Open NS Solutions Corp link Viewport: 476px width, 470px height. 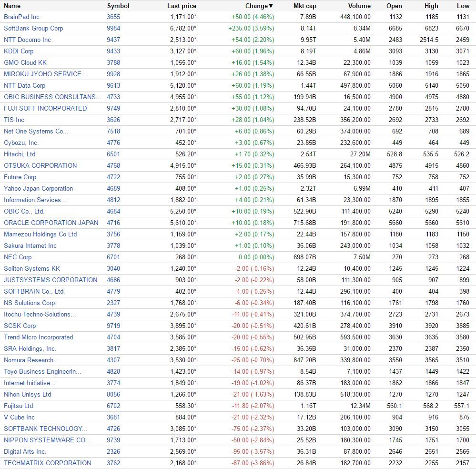[x=30, y=303]
